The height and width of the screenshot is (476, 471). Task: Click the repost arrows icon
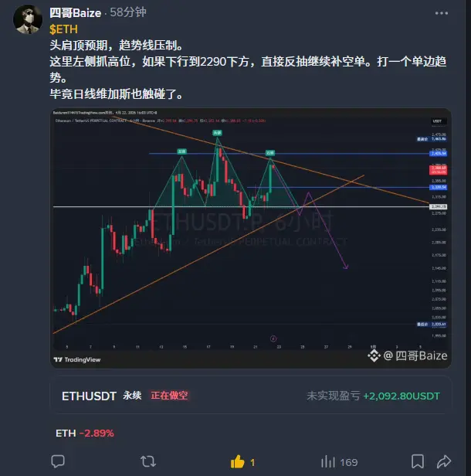click(x=148, y=462)
